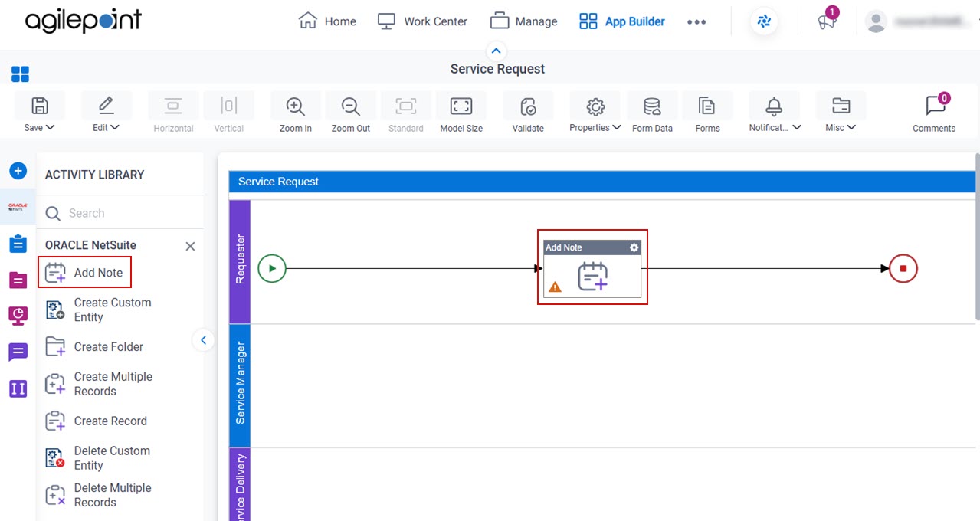Click the agilepoint logo
Screen dimensions: 980x521
[x=84, y=21]
